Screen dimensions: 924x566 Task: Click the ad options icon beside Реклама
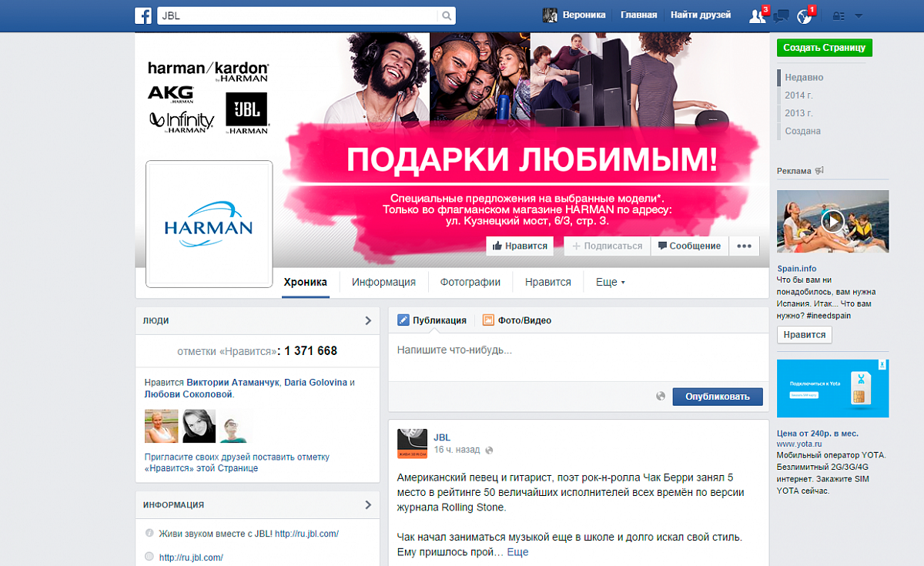click(x=820, y=171)
